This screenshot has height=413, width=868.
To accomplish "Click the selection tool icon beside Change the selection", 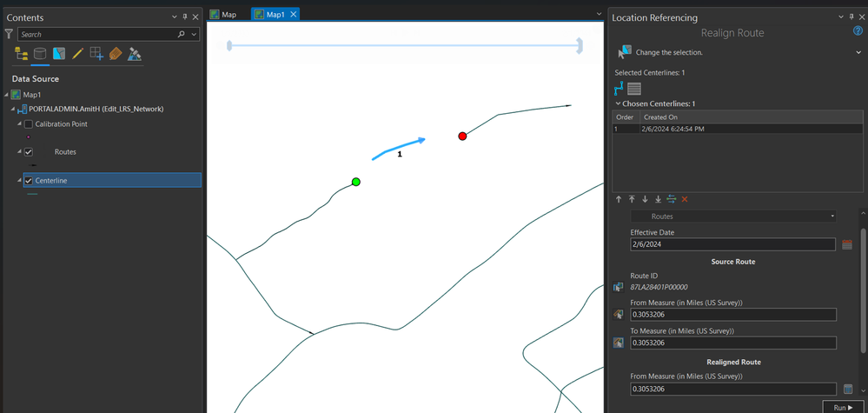I will [x=625, y=52].
